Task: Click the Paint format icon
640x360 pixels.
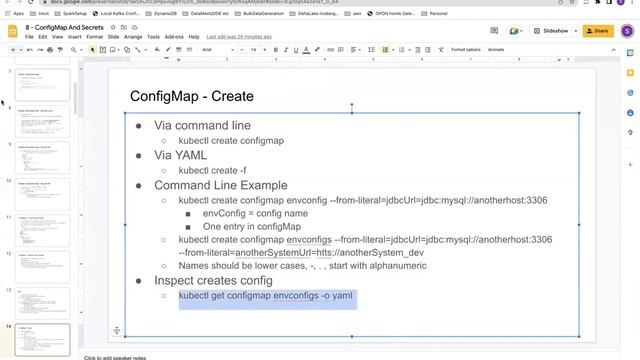Action: 60,50
